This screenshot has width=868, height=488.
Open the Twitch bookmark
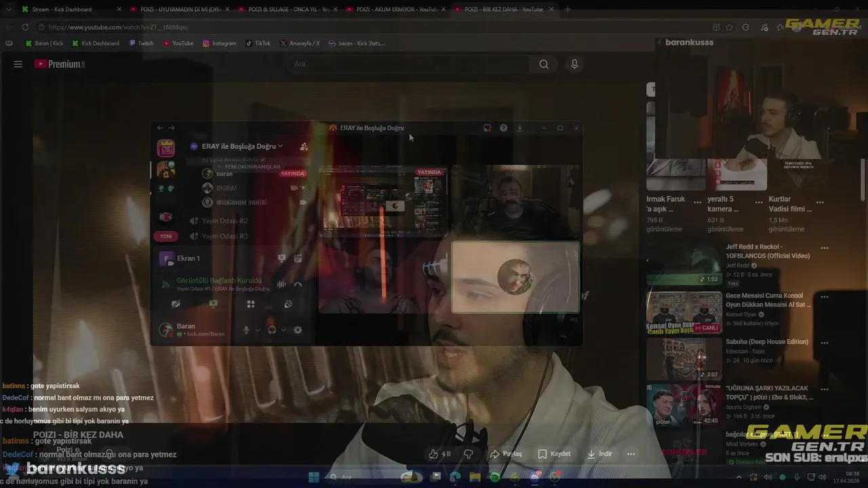(141, 43)
